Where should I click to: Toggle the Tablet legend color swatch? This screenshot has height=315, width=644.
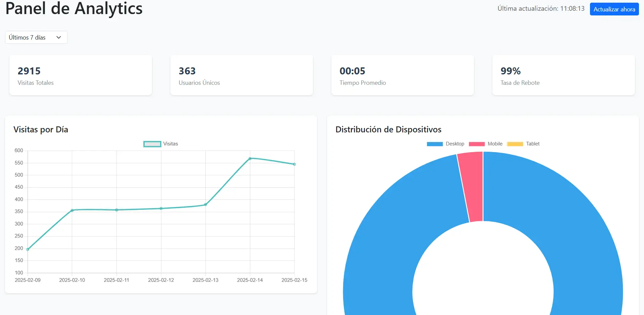click(x=515, y=144)
